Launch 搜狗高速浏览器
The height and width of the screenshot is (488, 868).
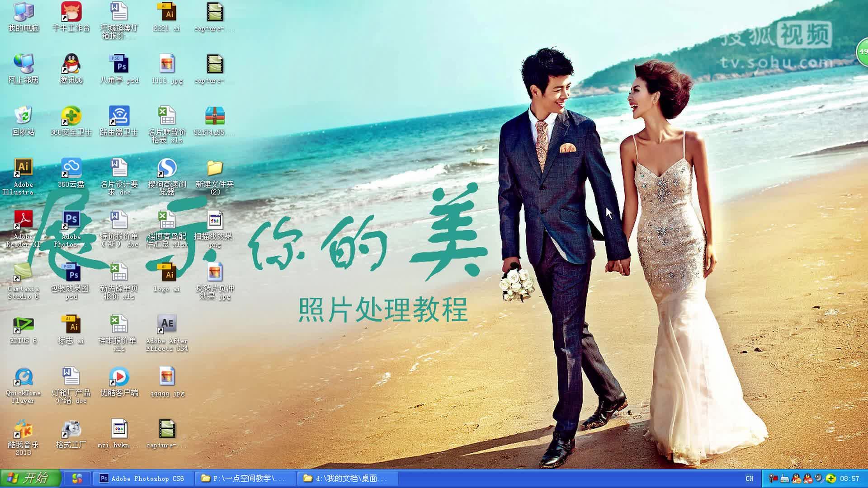coord(168,169)
